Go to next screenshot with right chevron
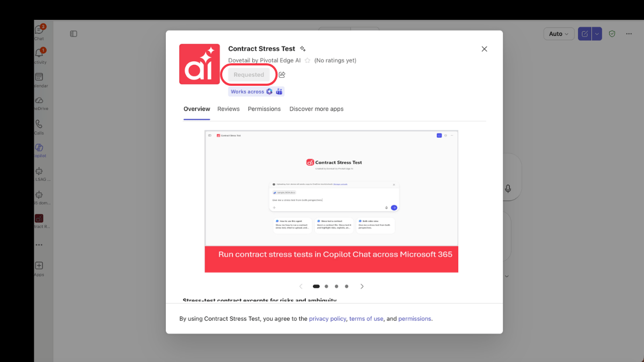This screenshot has height=362, width=644. coord(362,286)
